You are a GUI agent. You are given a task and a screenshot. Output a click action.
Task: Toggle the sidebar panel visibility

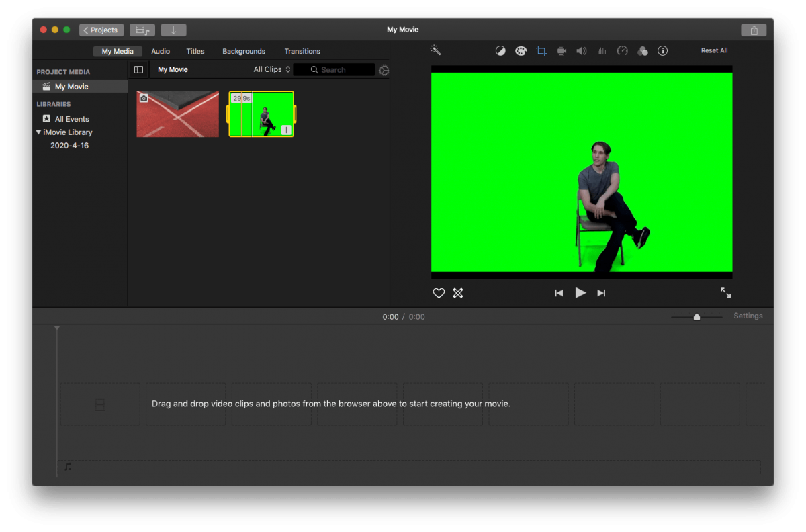138,69
